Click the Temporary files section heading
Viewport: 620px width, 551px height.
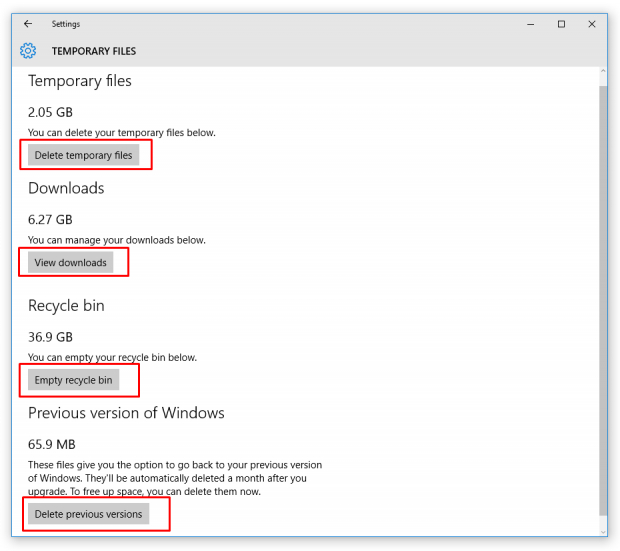click(80, 81)
